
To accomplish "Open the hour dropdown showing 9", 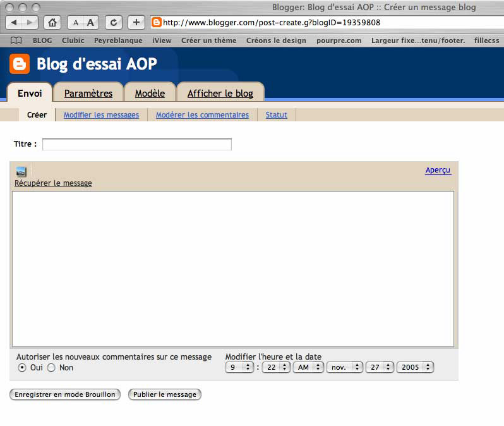I will click(x=240, y=367).
